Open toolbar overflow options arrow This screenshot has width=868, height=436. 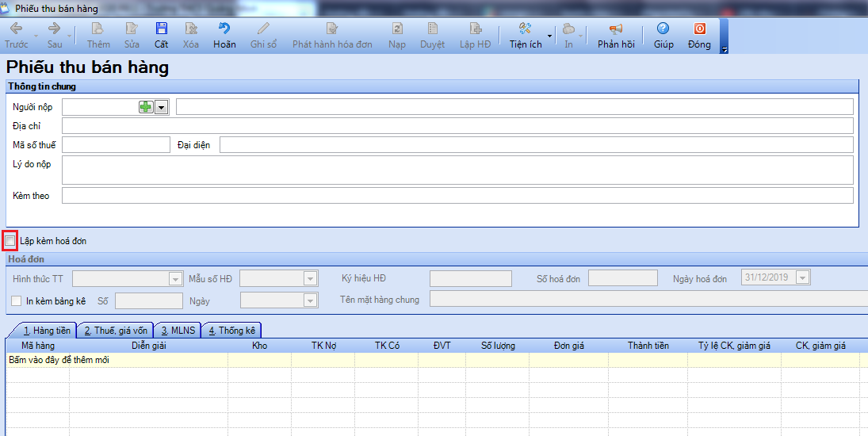(724, 50)
